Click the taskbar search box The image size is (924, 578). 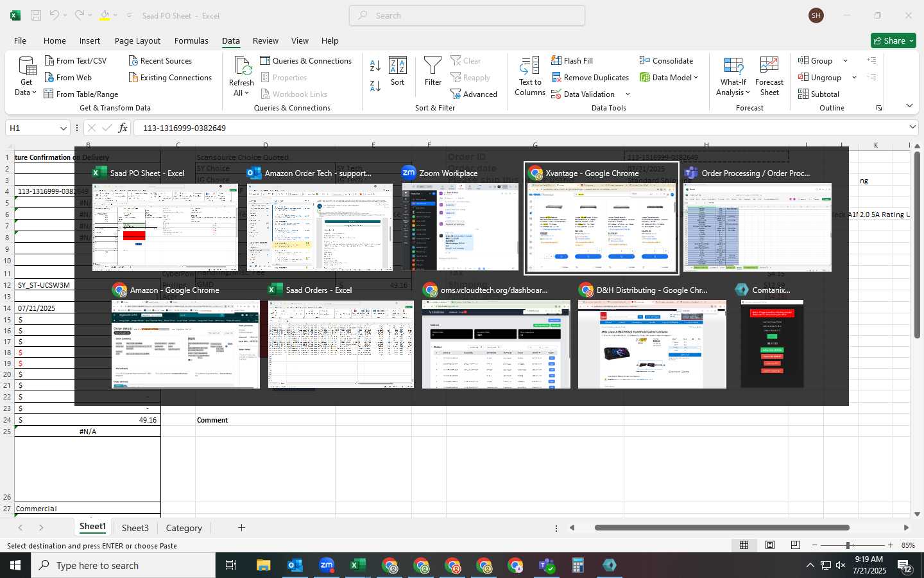click(123, 565)
